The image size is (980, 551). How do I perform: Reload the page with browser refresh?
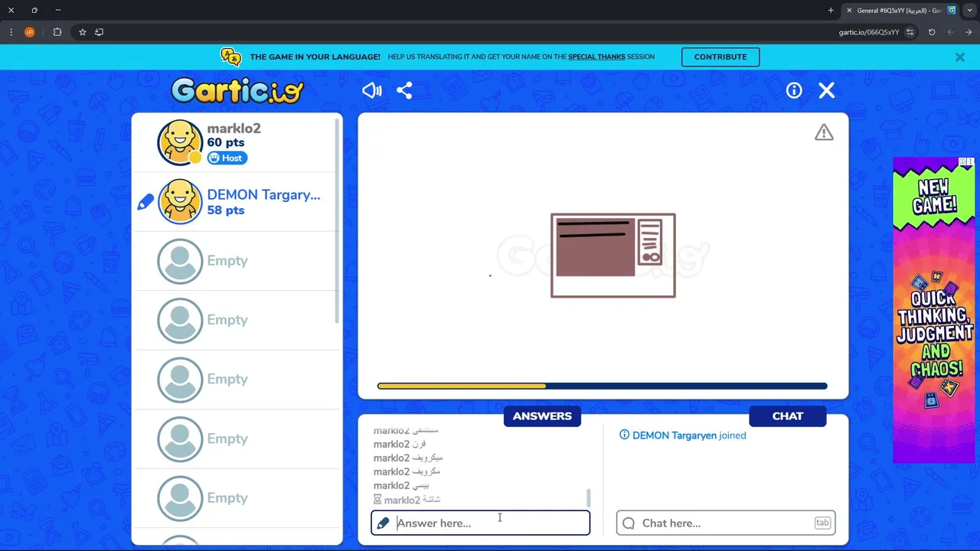[x=932, y=32]
